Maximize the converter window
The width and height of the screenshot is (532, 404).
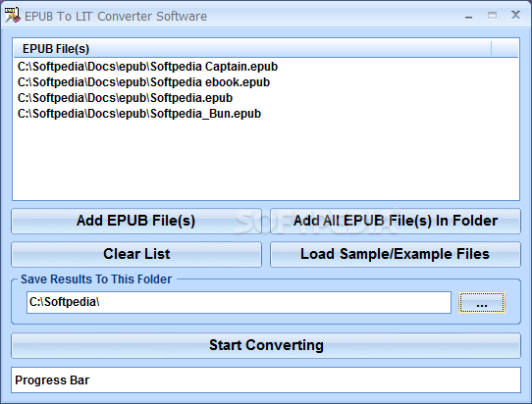pos(492,16)
